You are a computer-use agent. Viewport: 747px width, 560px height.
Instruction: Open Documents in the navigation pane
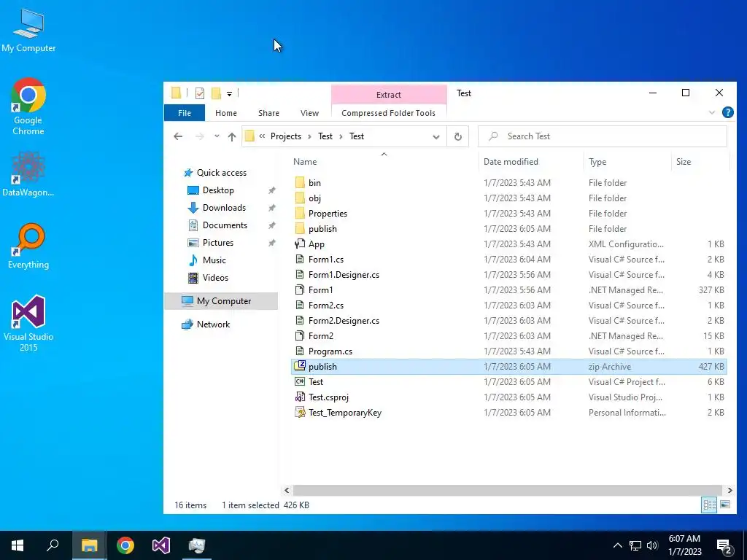click(x=225, y=225)
